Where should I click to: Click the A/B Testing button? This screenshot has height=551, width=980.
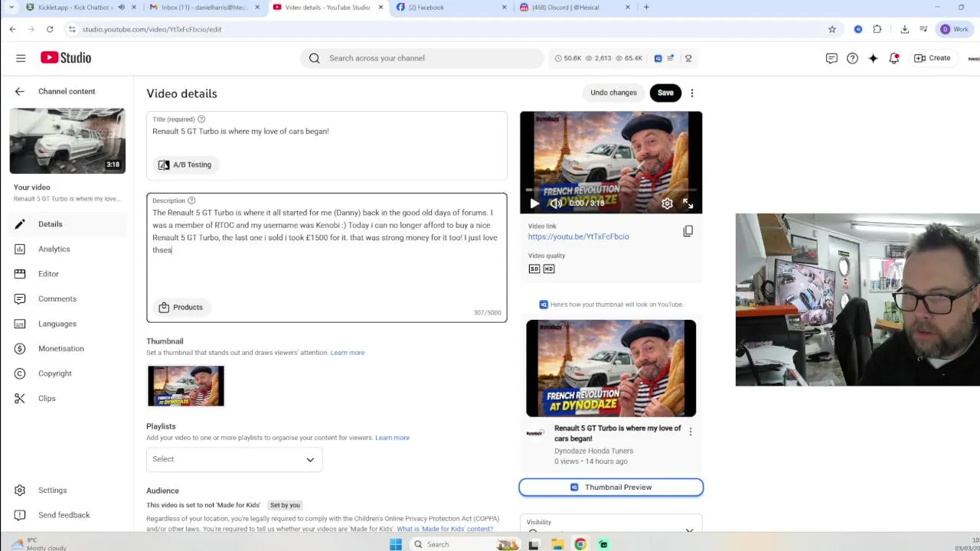click(x=185, y=165)
